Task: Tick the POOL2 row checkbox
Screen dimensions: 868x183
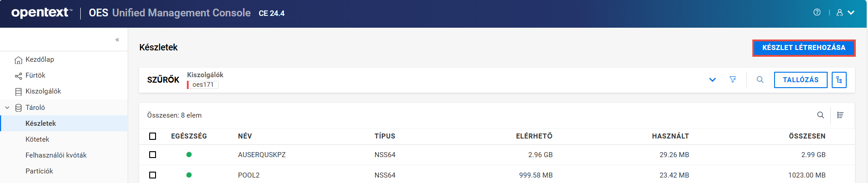Action: [x=153, y=175]
